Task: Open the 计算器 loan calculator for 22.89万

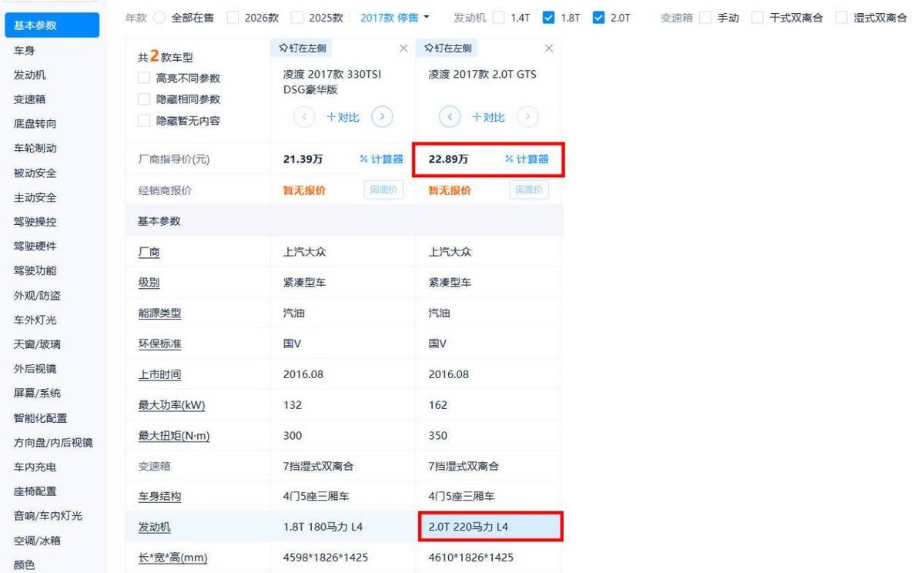Action: point(528,159)
